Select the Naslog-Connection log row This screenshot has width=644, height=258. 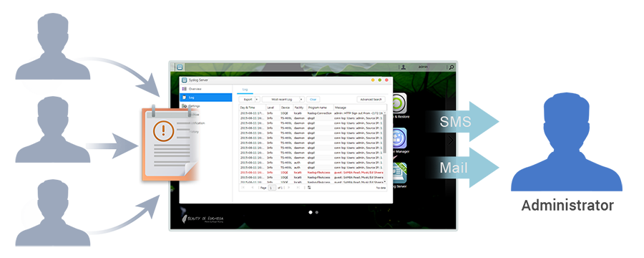coord(311,113)
